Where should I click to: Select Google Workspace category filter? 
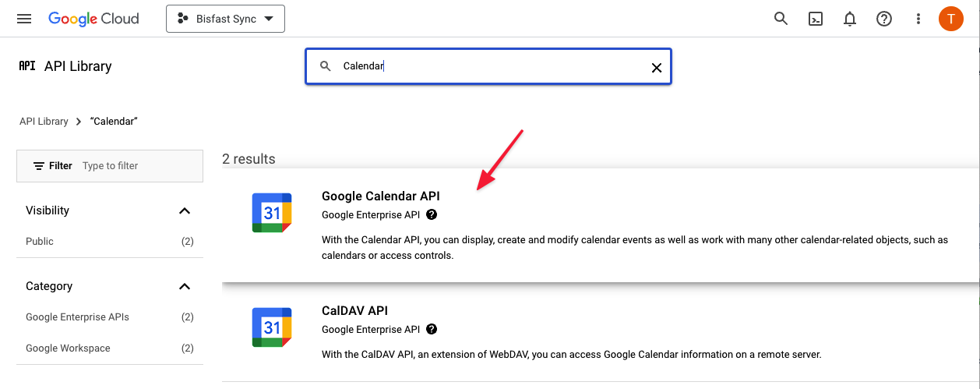[x=110, y=348]
